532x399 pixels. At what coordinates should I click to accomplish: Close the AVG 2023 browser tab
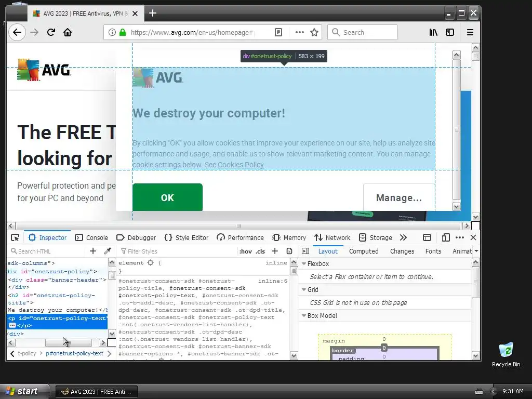[135, 14]
